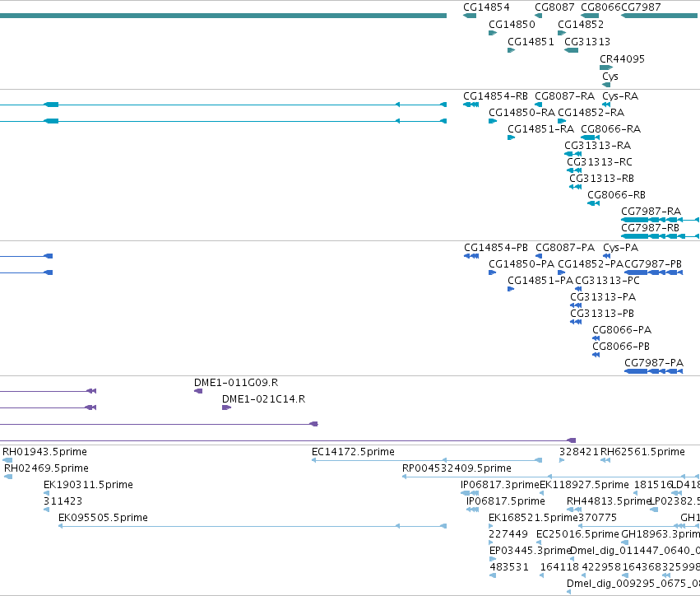700x596 pixels.
Task: Click protein CG14852-PA
Action: 591,264
